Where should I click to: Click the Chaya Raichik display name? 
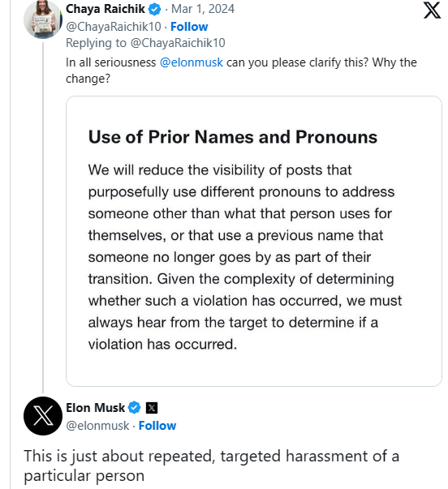106,9
